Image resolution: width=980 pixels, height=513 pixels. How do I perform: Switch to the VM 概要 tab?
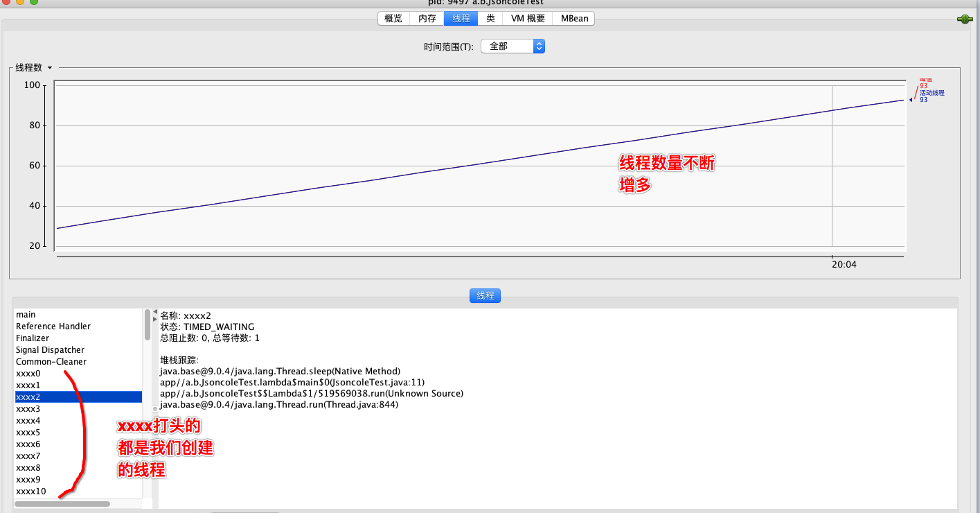tap(528, 19)
